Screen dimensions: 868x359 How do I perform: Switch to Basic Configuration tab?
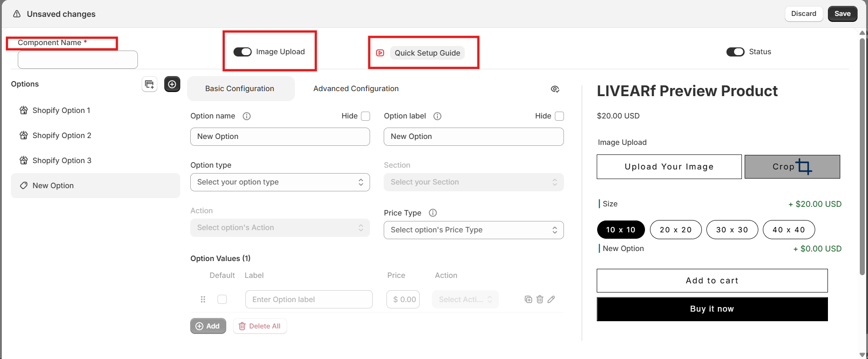pyautogui.click(x=241, y=88)
